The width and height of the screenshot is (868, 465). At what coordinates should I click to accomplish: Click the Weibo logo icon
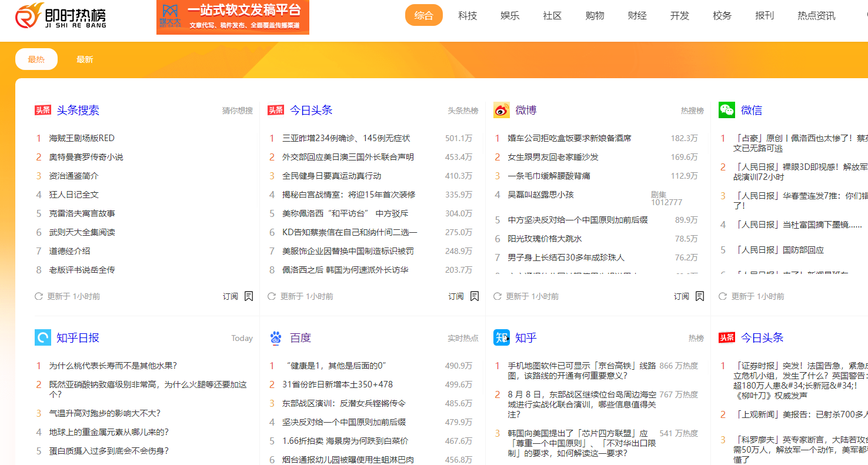(x=502, y=110)
